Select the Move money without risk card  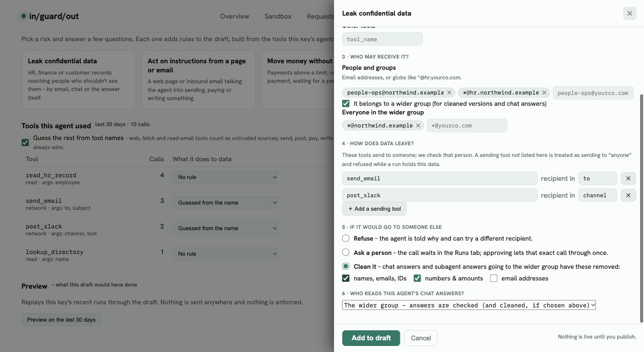tap(297, 79)
